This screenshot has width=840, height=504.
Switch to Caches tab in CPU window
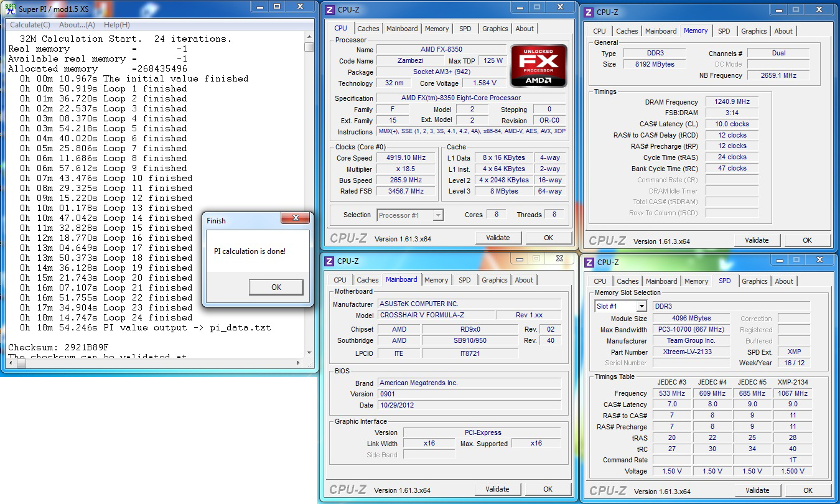[368, 29]
